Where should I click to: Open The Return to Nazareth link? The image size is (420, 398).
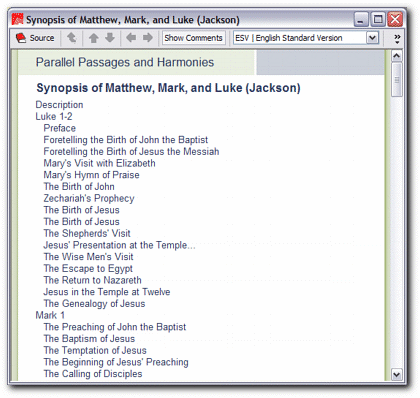point(92,280)
